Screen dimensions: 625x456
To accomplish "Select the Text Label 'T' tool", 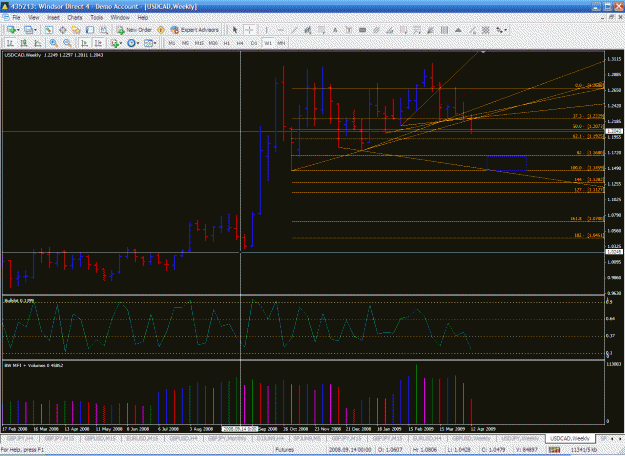I will [x=349, y=30].
